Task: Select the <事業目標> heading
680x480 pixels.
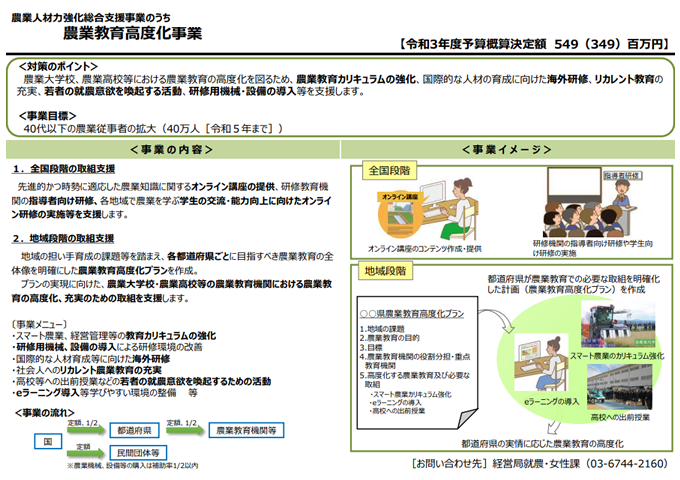Action: coord(47,116)
